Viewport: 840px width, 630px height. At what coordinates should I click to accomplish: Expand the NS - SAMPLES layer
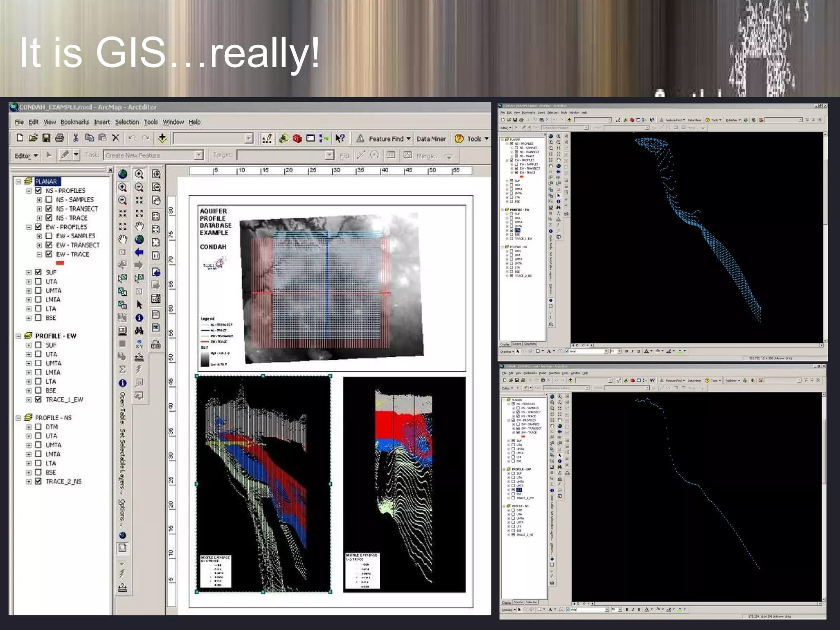[x=39, y=200]
